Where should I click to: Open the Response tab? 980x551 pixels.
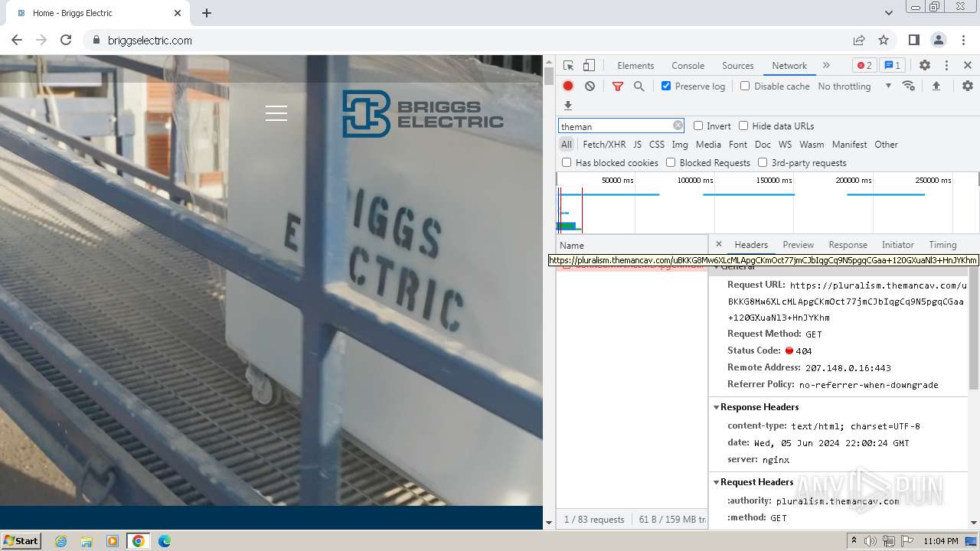848,244
